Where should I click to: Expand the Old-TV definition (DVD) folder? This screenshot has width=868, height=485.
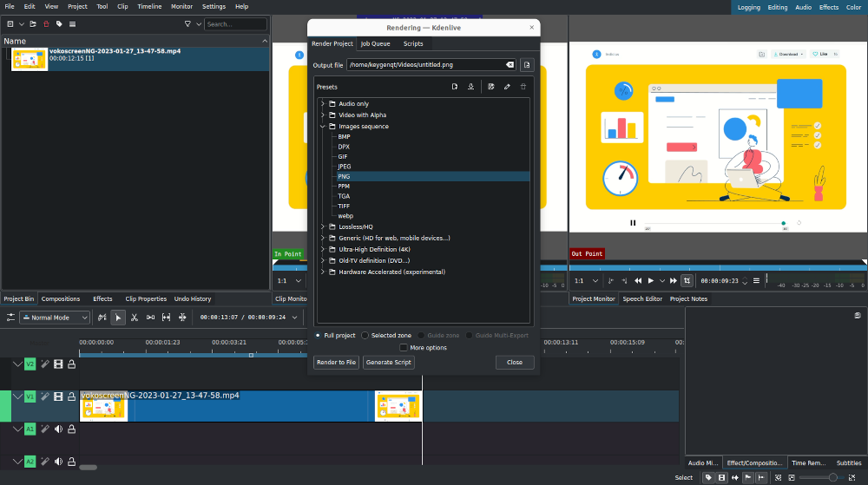click(323, 260)
